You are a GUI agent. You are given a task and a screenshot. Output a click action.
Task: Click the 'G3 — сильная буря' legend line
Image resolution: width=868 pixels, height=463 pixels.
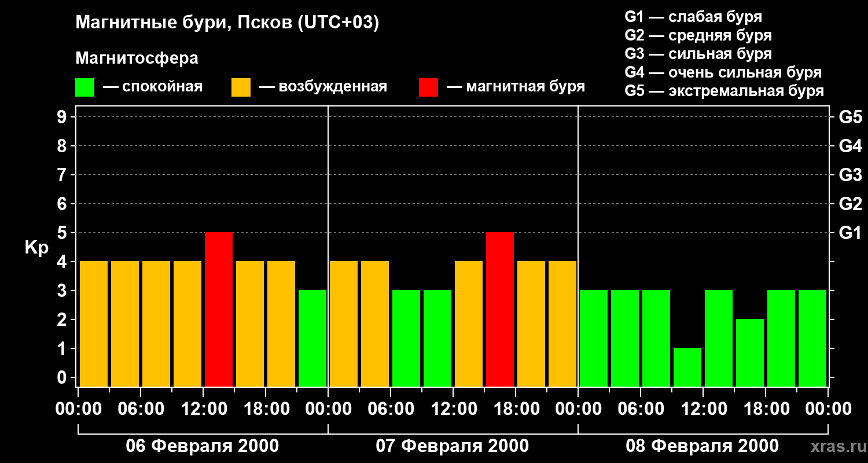pyautogui.click(x=698, y=54)
